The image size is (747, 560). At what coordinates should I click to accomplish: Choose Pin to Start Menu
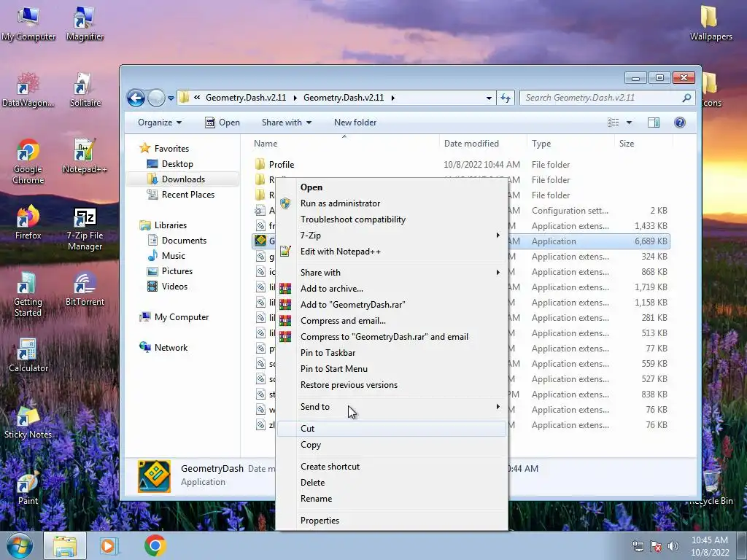pos(392,369)
